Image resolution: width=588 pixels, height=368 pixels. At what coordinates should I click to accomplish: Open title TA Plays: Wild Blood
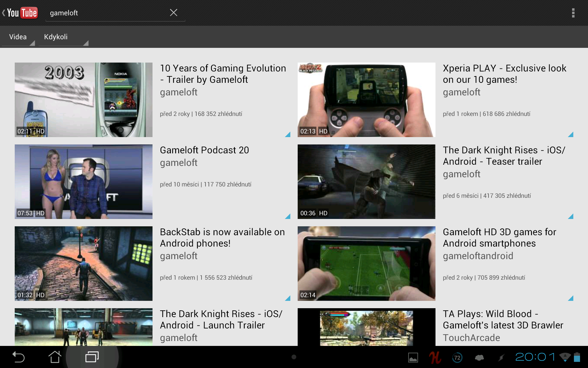(503, 320)
